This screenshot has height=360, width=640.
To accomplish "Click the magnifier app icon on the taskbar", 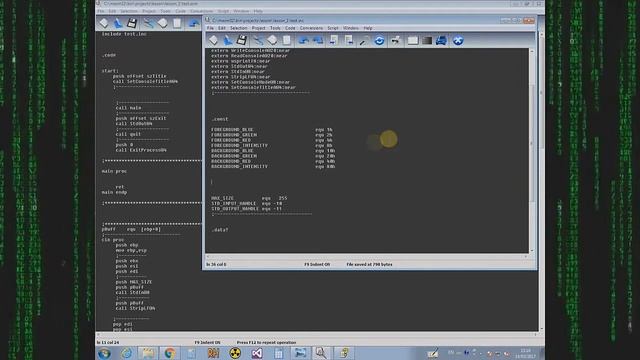I will tap(321, 353).
